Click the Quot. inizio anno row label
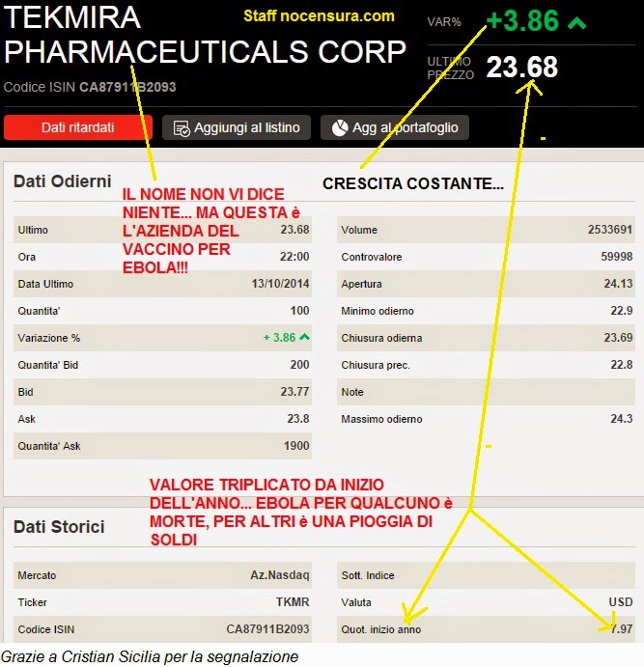The height and width of the screenshot is (667, 644). tap(380, 629)
